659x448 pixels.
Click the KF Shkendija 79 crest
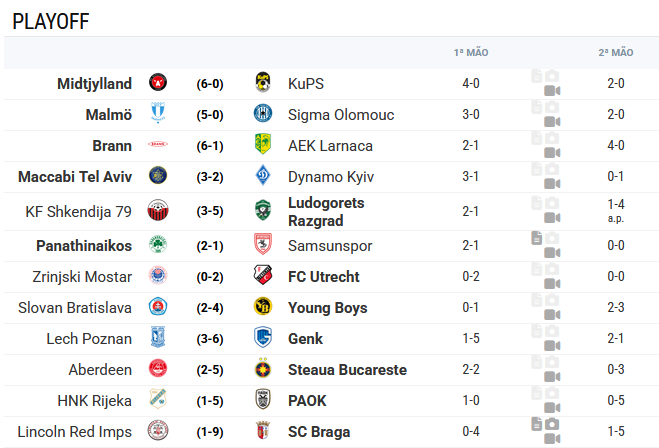(158, 211)
